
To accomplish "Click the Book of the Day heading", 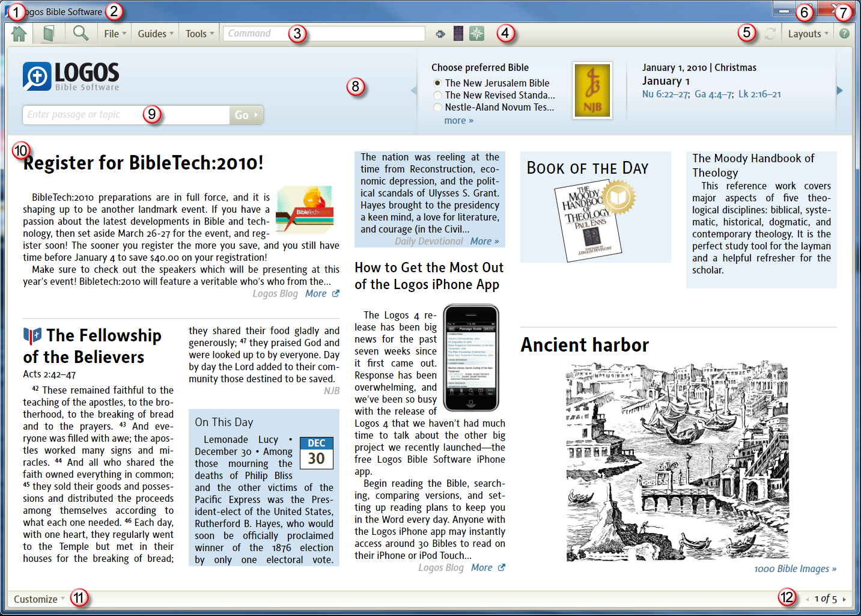I will (x=588, y=168).
